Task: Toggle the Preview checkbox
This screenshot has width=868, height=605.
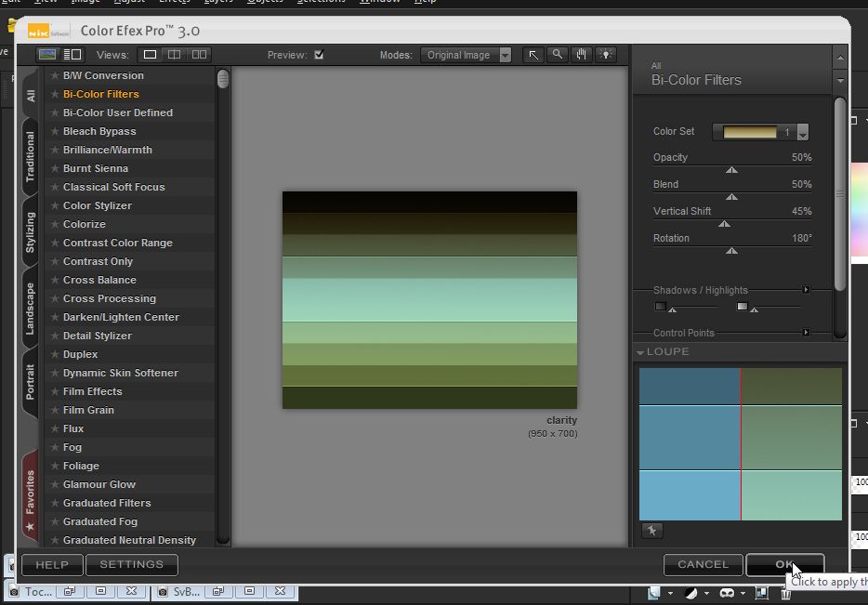Action: coord(319,54)
